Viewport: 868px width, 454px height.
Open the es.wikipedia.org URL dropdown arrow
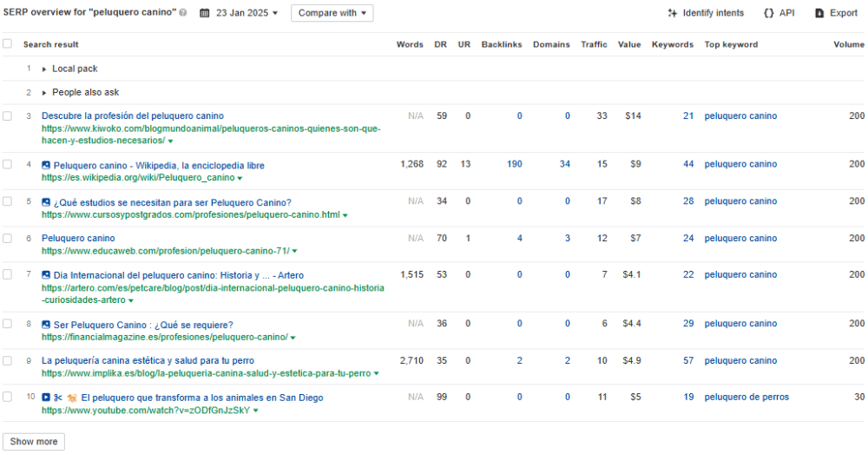[x=240, y=178]
